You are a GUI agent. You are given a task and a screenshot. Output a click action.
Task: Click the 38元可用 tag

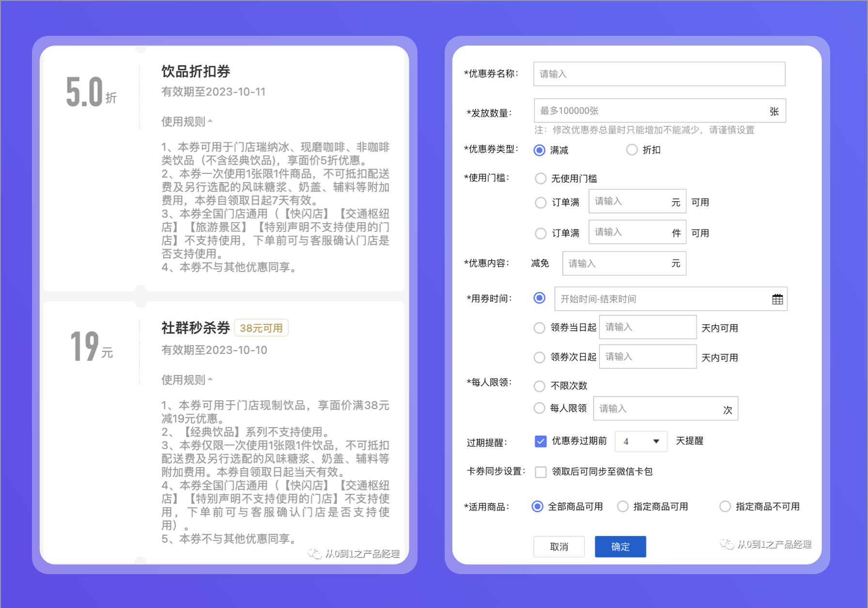[x=261, y=328]
